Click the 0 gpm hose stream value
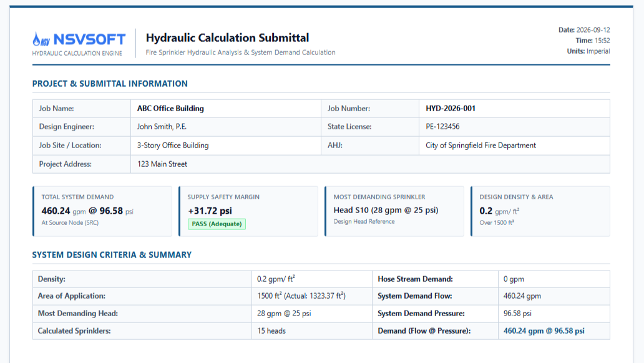 (514, 279)
